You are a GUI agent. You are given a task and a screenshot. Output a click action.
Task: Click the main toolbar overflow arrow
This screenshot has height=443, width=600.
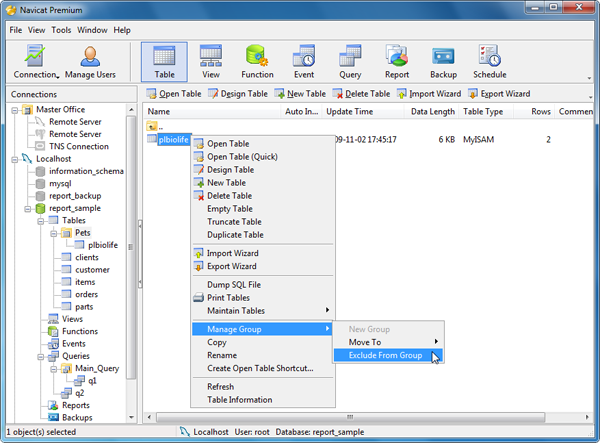pyautogui.click(x=589, y=78)
